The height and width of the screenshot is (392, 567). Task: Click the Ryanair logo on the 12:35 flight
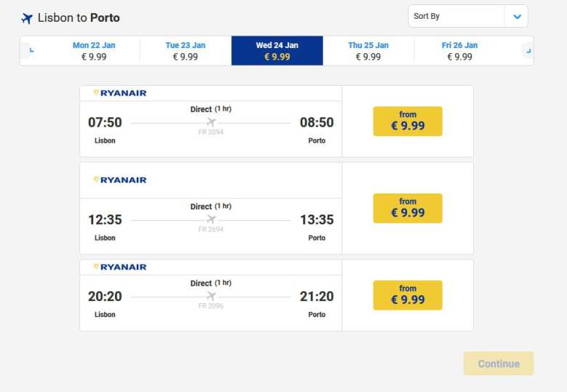pyautogui.click(x=120, y=180)
